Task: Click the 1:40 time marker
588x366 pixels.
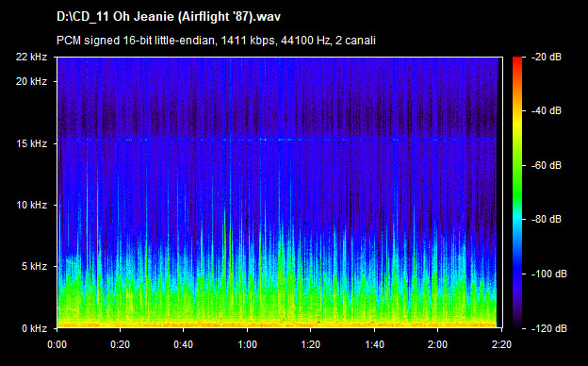Action: [x=374, y=344]
